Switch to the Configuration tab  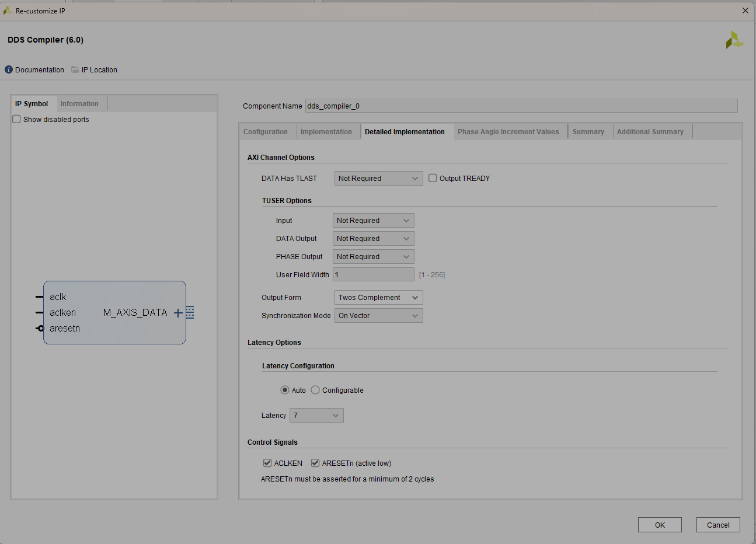click(266, 132)
